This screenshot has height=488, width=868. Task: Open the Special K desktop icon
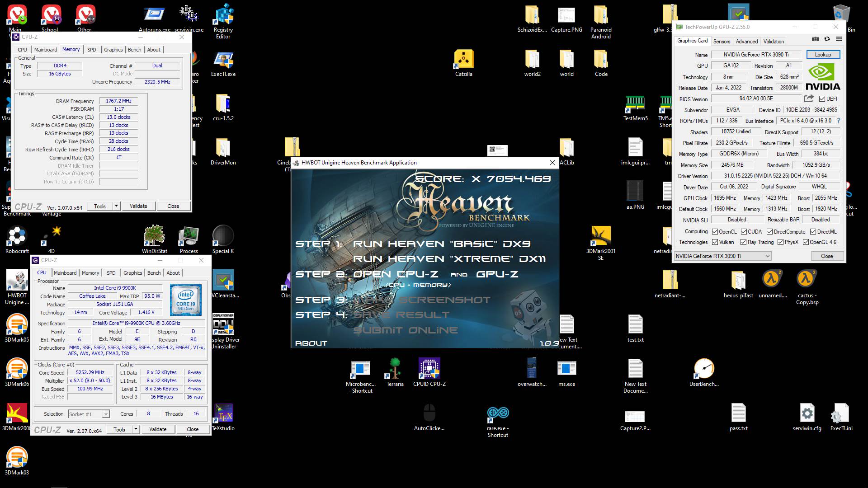223,239
